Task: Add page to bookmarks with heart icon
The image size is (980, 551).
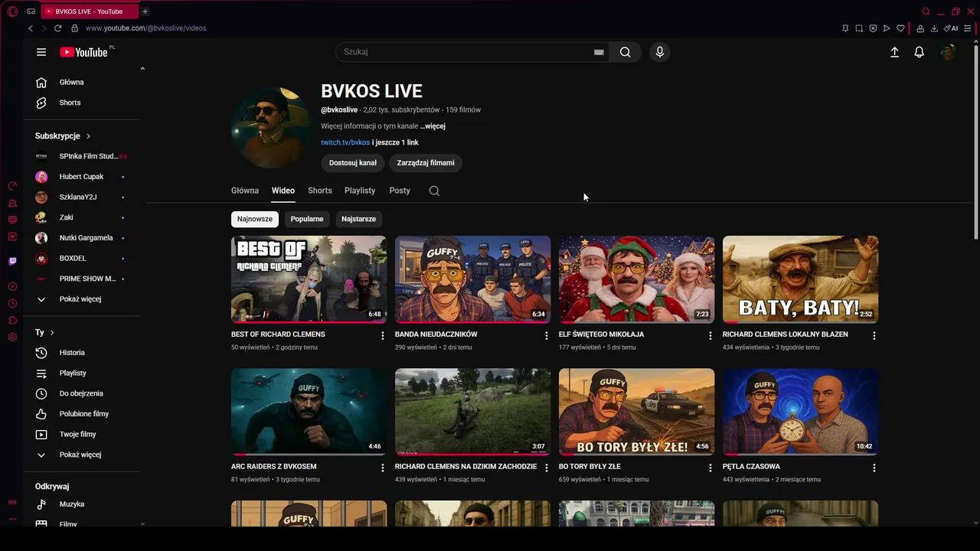Action: click(900, 28)
